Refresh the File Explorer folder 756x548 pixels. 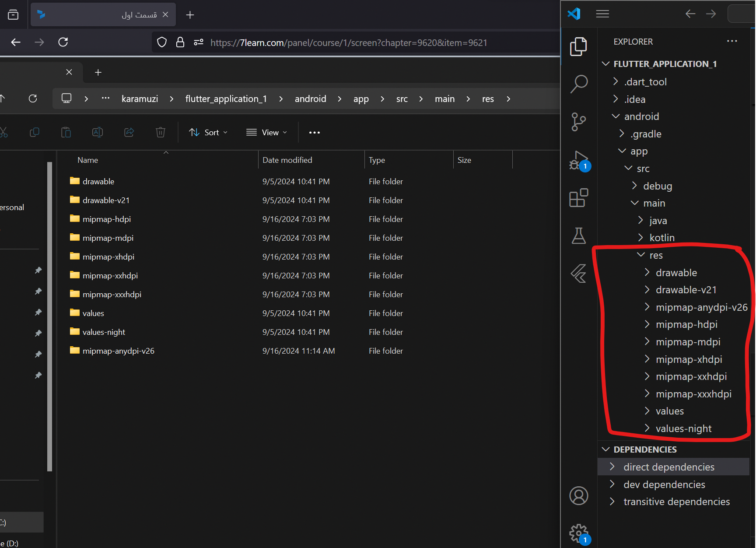point(33,98)
